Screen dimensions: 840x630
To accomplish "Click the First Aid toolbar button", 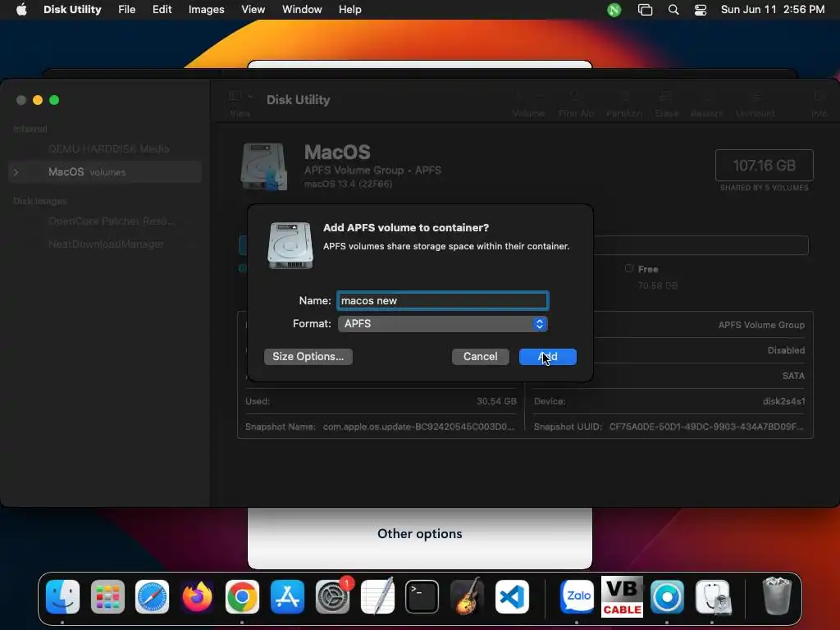I will 576,103.
